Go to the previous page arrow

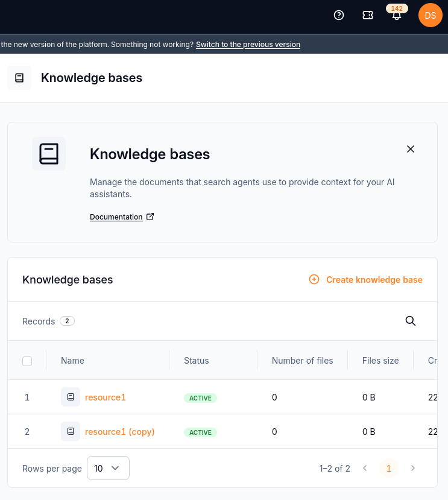click(x=365, y=468)
